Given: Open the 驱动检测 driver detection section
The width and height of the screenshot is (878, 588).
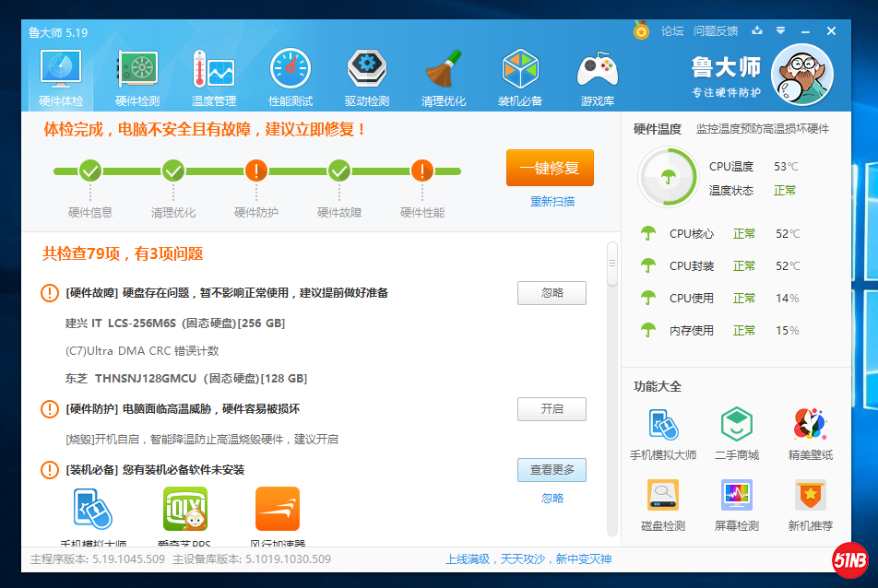Looking at the screenshot, I should tap(367, 77).
